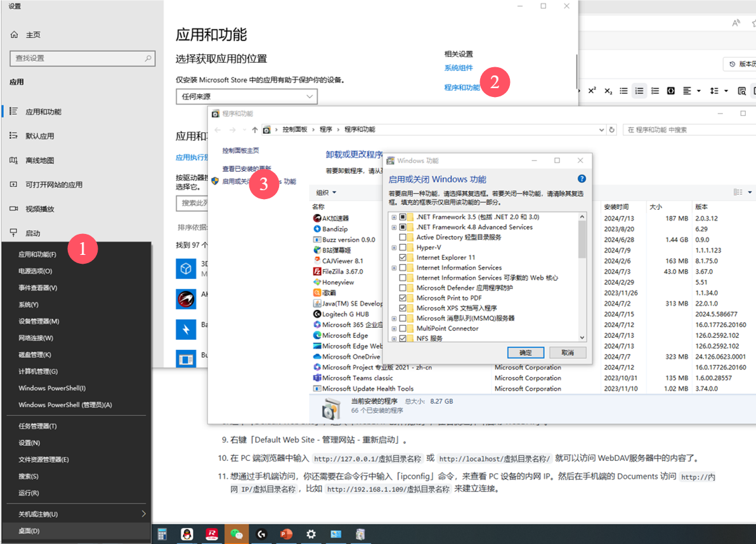
Task: Open PowerPoint from the taskbar
Action: [x=287, y=534]
